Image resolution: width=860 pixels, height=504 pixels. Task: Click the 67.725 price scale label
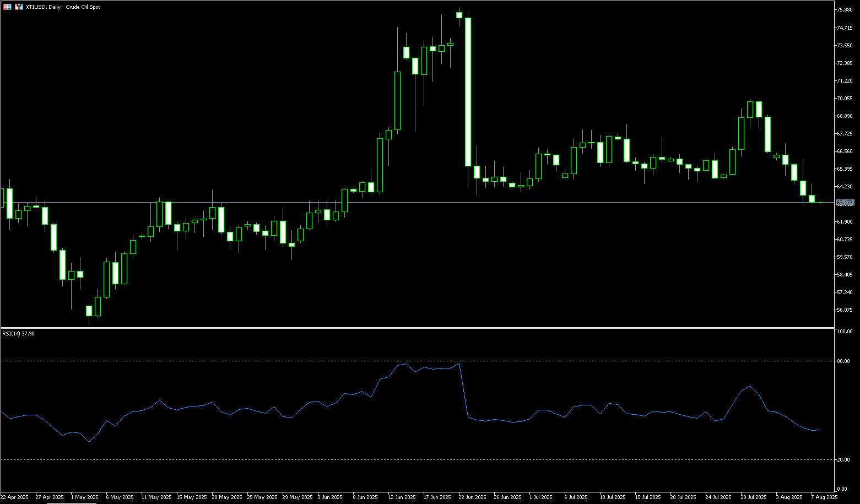point(845,133)
